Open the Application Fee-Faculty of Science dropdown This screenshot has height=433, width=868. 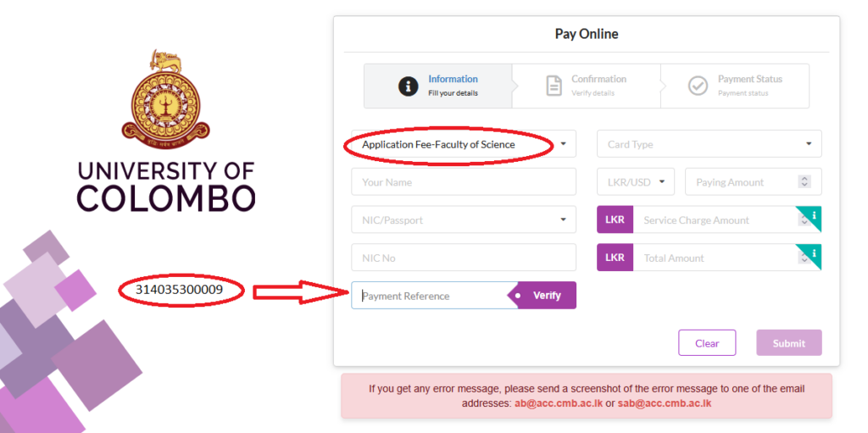click(x=464, y=144)
